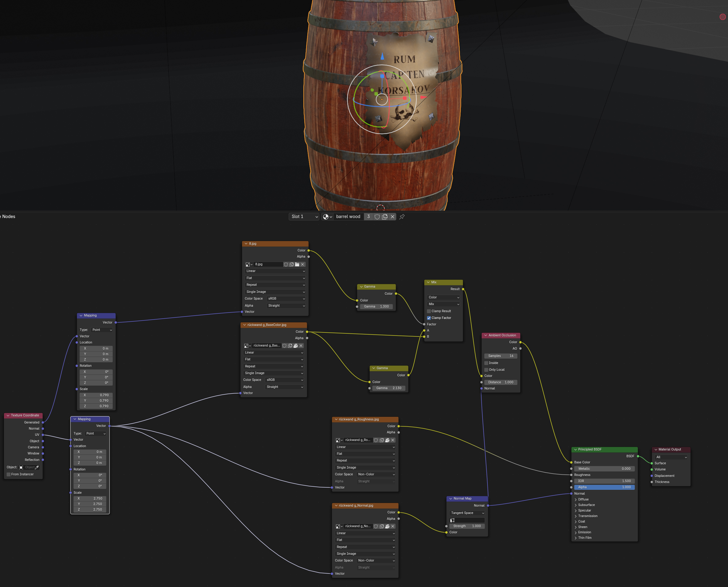
Task: Enable Only Local in Ambient Occlusion
Action: (x=486, y=370)
